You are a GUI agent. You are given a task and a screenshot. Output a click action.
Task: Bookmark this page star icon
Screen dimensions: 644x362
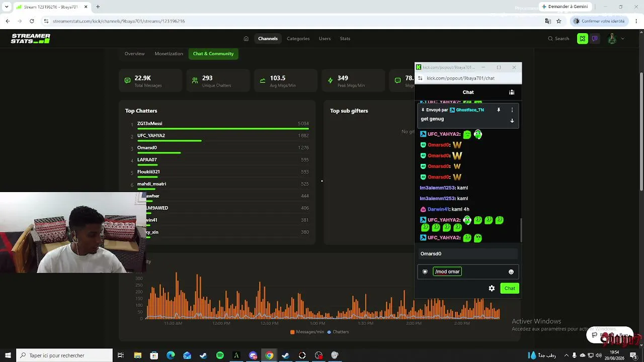[x=558, y=21]
